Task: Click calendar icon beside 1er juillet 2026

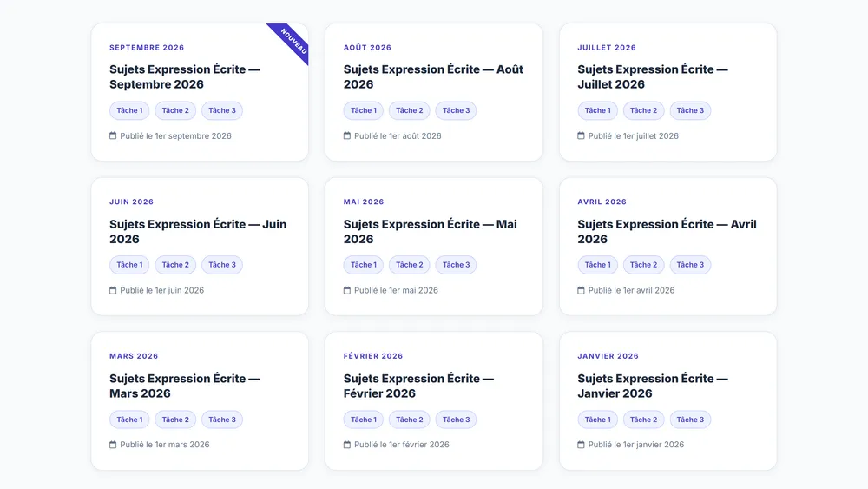Action: tap(582, 135)
